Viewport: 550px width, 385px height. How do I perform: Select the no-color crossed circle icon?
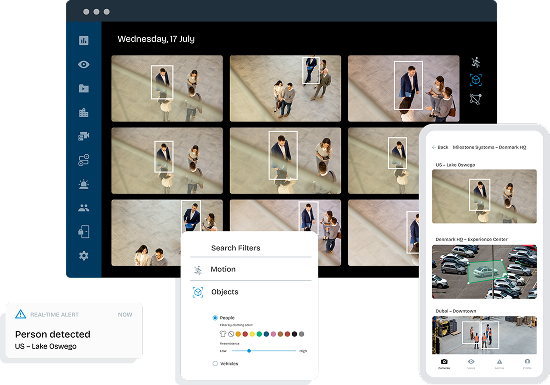tap(231, 334)
